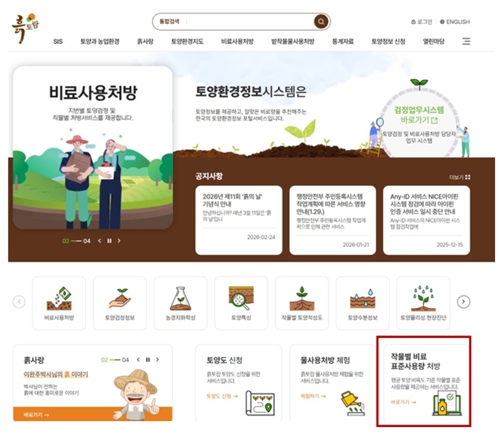504x436 pixels.
Task: Go to next slide in main banner
Action: pos(119,240)
